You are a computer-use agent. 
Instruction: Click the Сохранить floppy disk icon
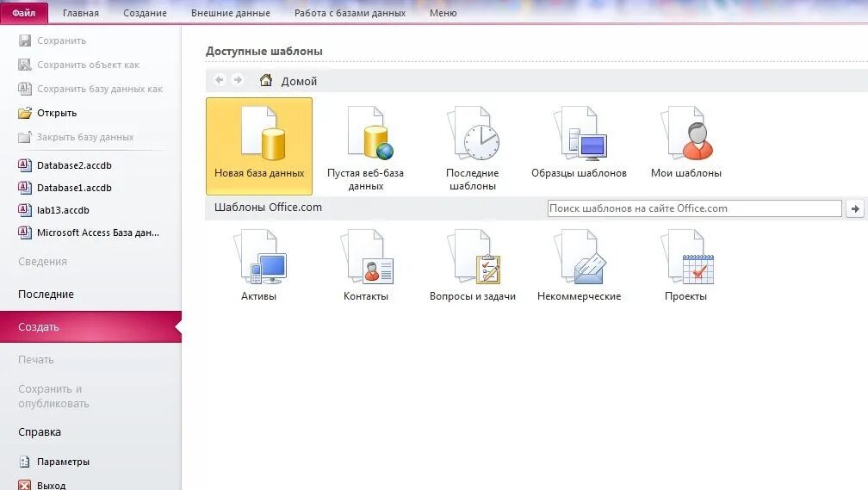click(x=25, y=40)
